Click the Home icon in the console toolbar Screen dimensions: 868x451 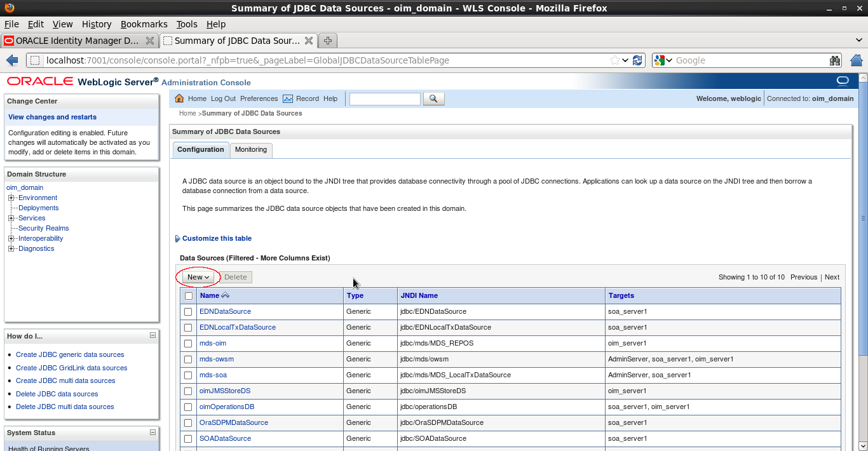point(182,98)
